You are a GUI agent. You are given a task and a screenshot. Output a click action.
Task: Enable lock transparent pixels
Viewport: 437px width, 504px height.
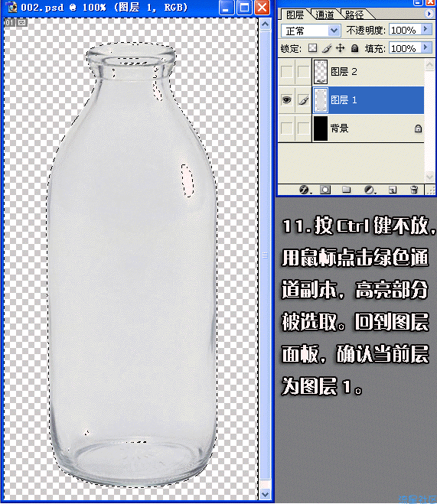tap(312, 48)
